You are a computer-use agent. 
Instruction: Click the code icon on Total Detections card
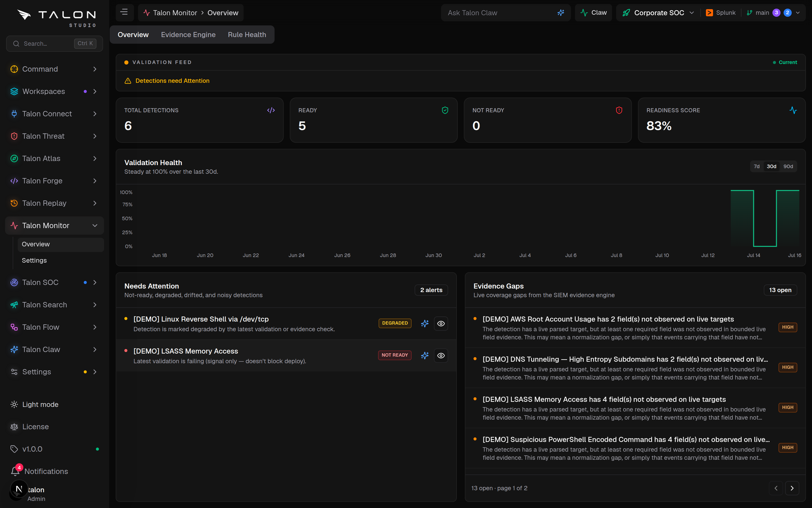tap(271, 110)
